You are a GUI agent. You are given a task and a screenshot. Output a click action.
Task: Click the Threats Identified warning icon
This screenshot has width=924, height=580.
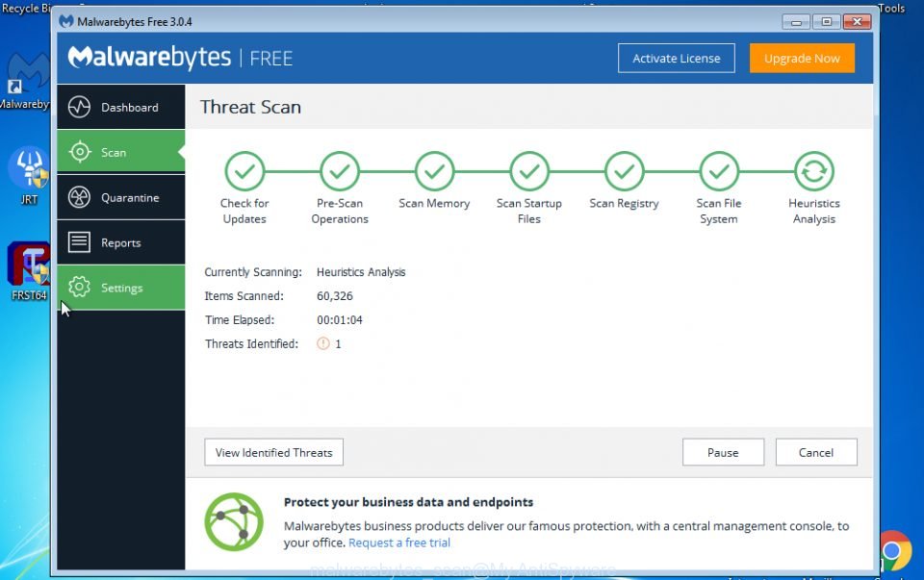pyautogui.click(x=323, y=343)
